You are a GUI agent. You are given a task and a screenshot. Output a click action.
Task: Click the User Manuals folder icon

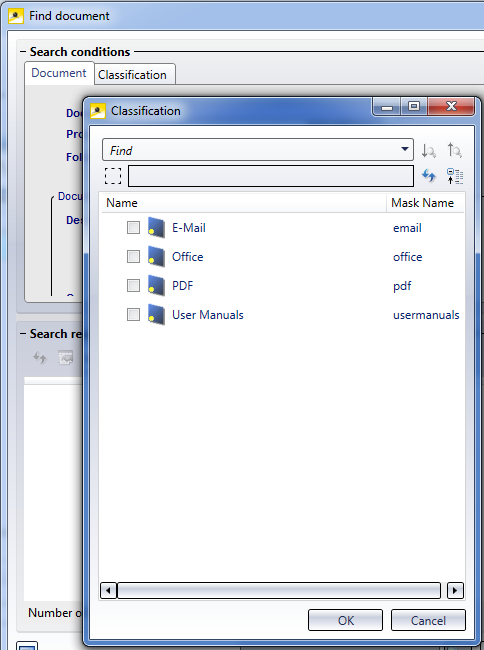(157, 315)
